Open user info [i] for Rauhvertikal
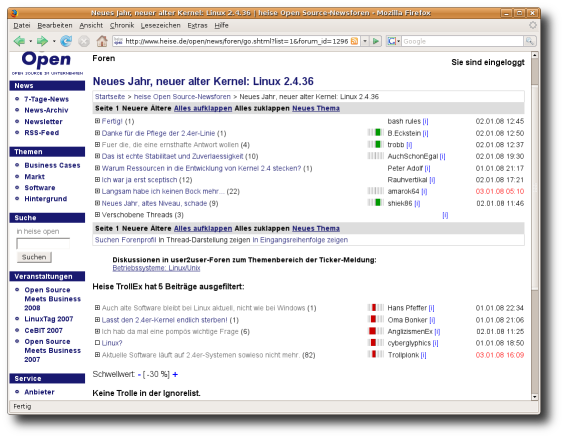Image resolution: width=564 pixels, height=438 pixels. (x=432, y=180)
